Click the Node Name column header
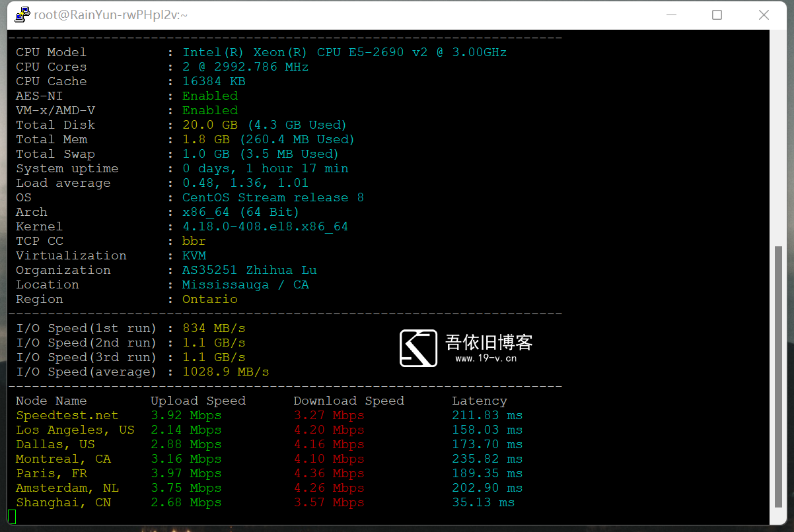The image size is (794, 532). pos(52,401)
